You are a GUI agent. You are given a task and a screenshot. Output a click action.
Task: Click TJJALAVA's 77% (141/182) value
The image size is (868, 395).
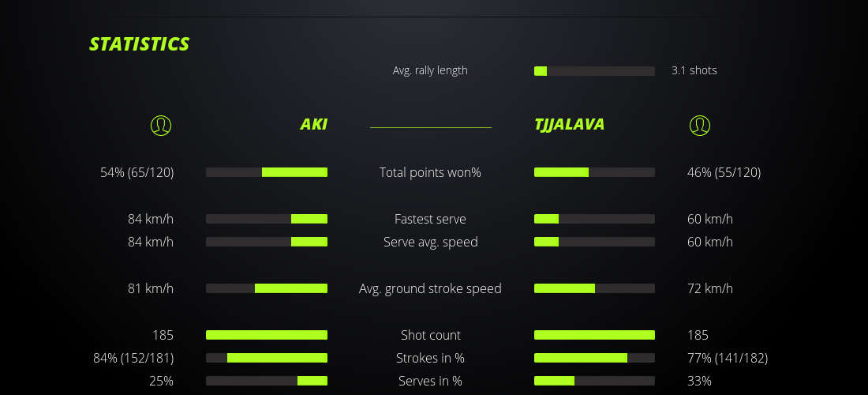click(x=727, y=358)
